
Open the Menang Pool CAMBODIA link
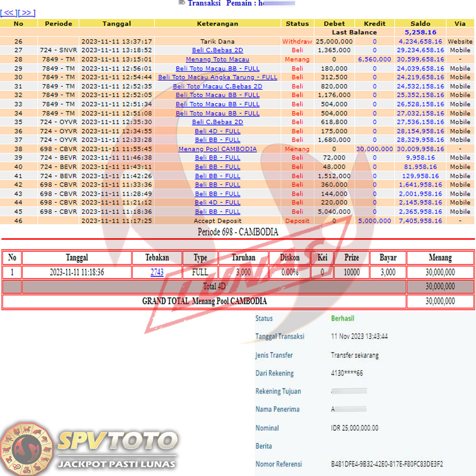(218, 149)
